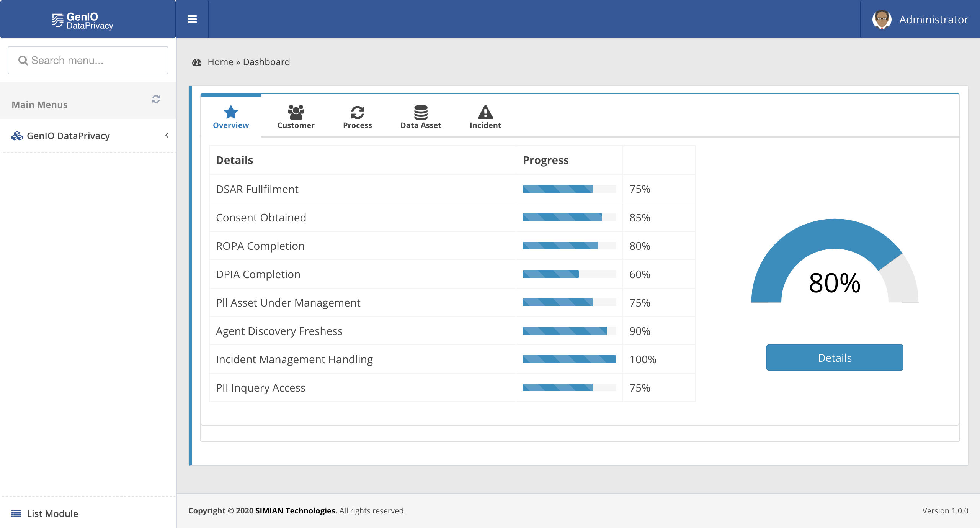Switch to the Overview tab
The height and width of the screenshot is (528, 980).
[x=231, y=116]
